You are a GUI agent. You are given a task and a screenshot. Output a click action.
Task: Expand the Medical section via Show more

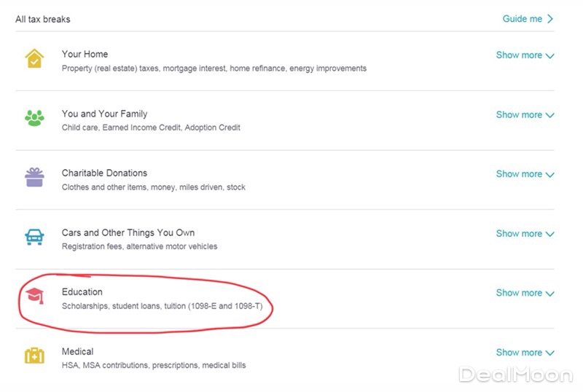tap(525, 353)
